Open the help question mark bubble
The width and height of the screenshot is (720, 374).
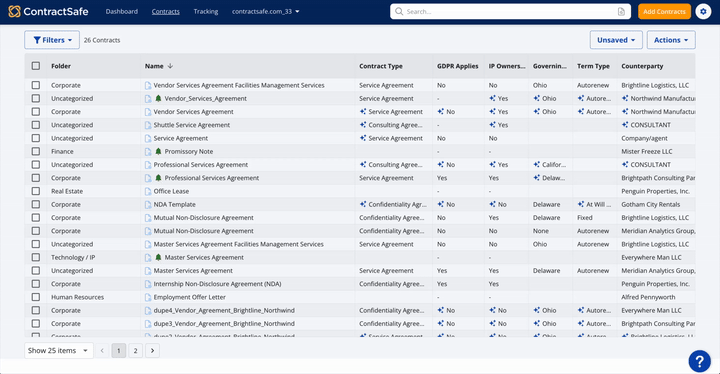click(699, 362)
